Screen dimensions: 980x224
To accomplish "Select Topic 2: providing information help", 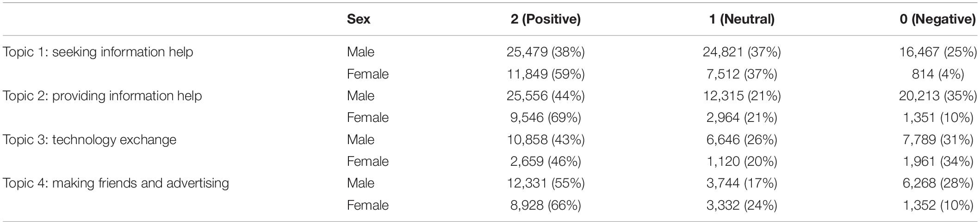I will pos(102,96).
